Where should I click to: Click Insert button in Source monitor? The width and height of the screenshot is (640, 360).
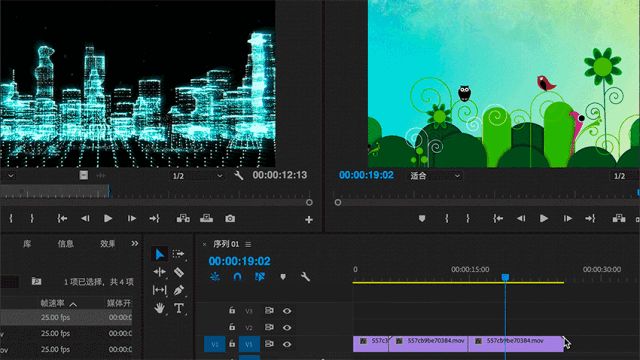183,219
